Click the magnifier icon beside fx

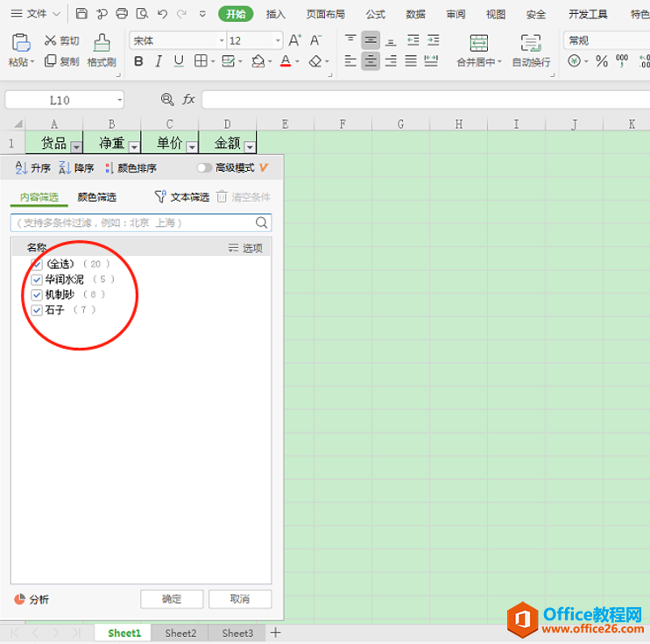167,99
